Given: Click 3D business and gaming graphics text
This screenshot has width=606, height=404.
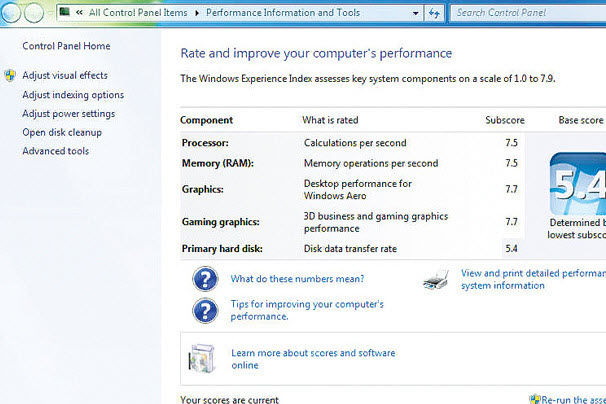Looking at the screenshot, I should click(376, 222).
